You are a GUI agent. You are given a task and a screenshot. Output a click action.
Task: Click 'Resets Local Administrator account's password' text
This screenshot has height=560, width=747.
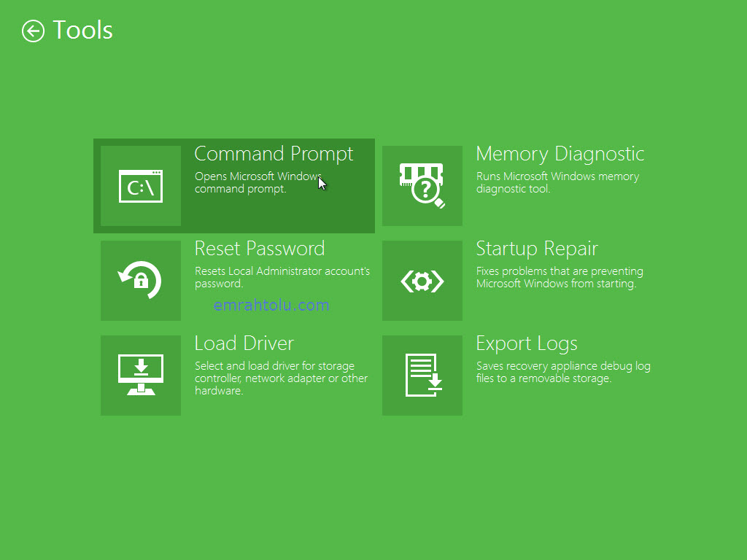click(282, 277)
